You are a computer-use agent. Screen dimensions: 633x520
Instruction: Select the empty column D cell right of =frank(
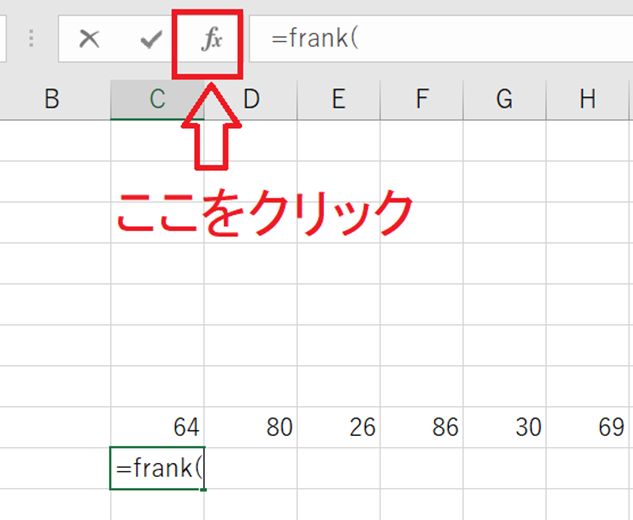251,468
